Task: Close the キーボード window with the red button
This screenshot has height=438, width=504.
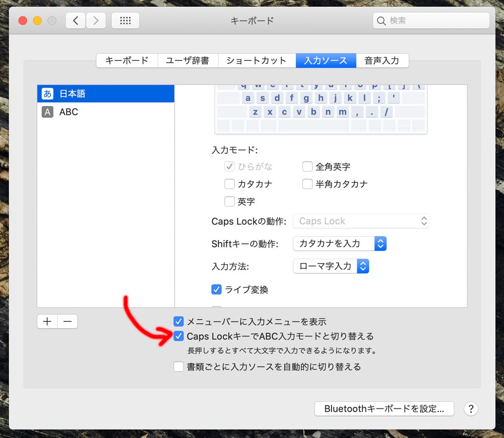Action: [23, 21]
